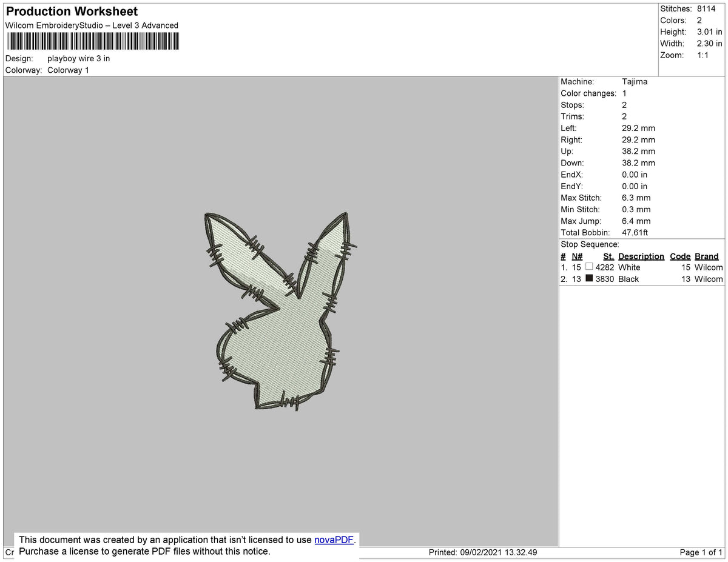728x562 pixels.
Task: Select the zoom value '1:1'
Action: coord(704,55)
